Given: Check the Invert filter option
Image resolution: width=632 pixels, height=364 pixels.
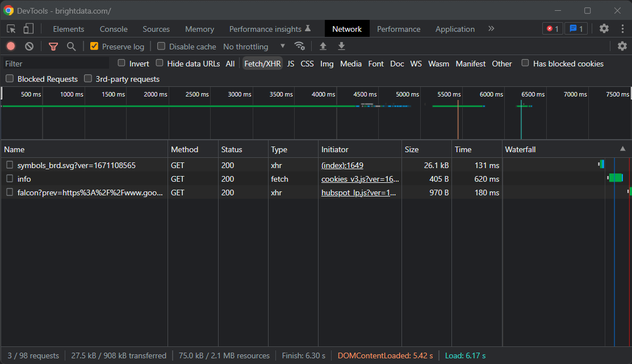Looking at the screenshot, I should click(x=122, y=64).
